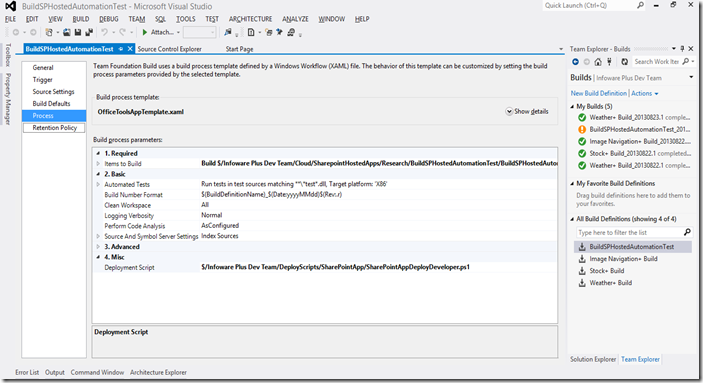Screen dimensions: 703x383
Task: Click the Save toolbar icon
Action: click(78, 32)
